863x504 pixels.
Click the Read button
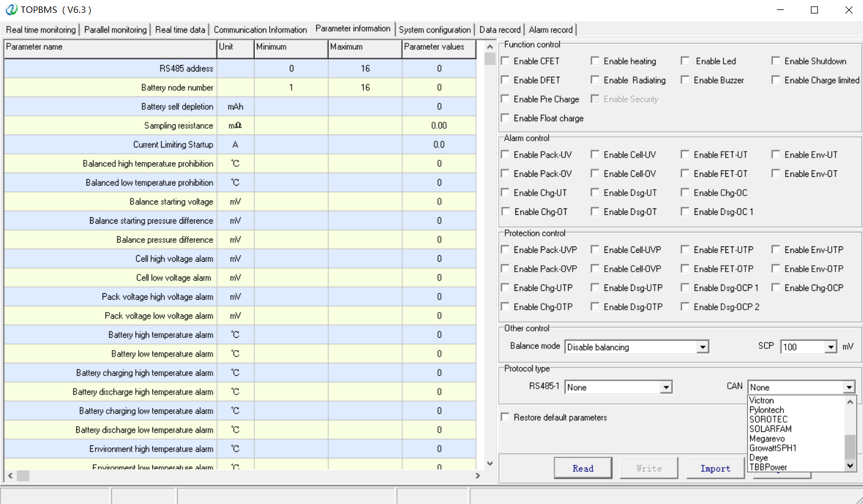(x=583, y=468)
